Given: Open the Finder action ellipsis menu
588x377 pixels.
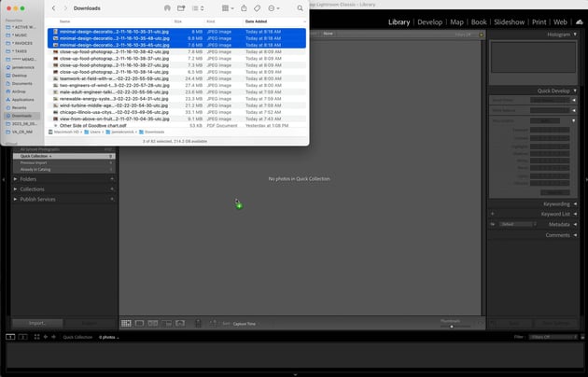Looking at the screenshot, I should point(273,8).
